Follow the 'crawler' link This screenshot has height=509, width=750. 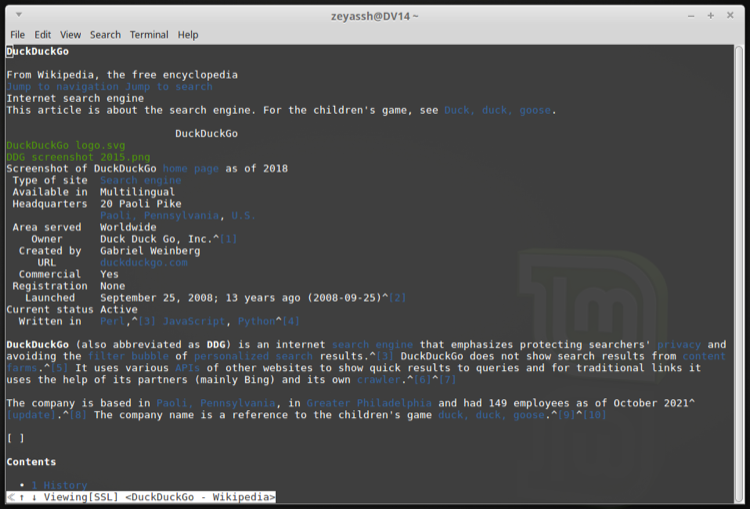point(378,380)
